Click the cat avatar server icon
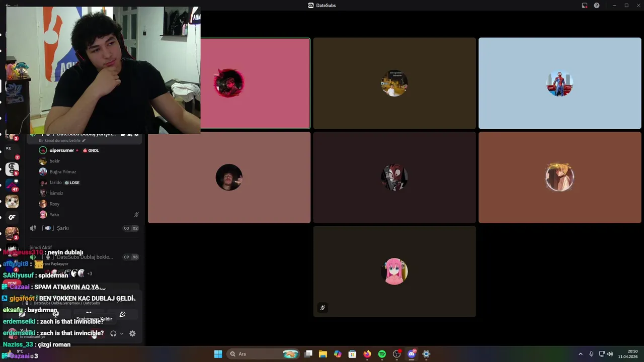The height and width of the screenshot is (362, 644). 12,202
